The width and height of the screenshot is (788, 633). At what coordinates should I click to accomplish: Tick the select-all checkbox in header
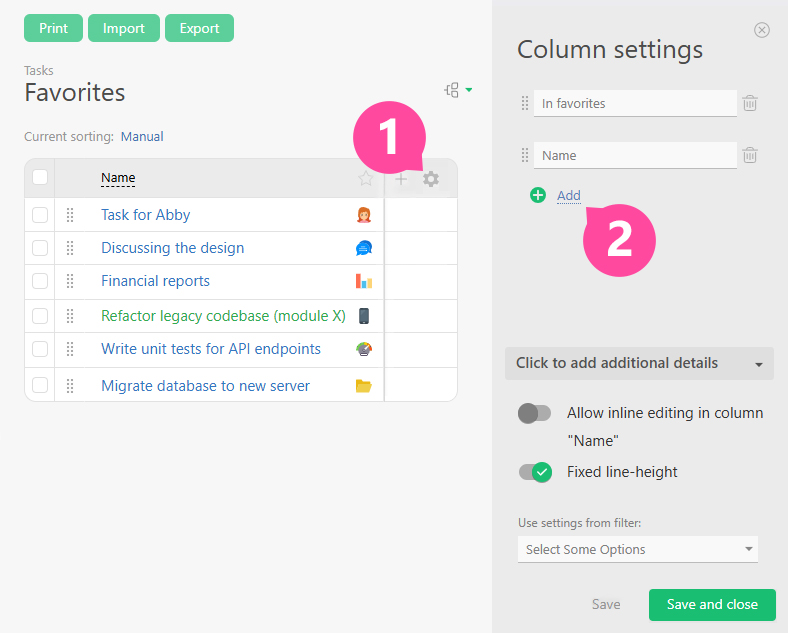(40, 178)
